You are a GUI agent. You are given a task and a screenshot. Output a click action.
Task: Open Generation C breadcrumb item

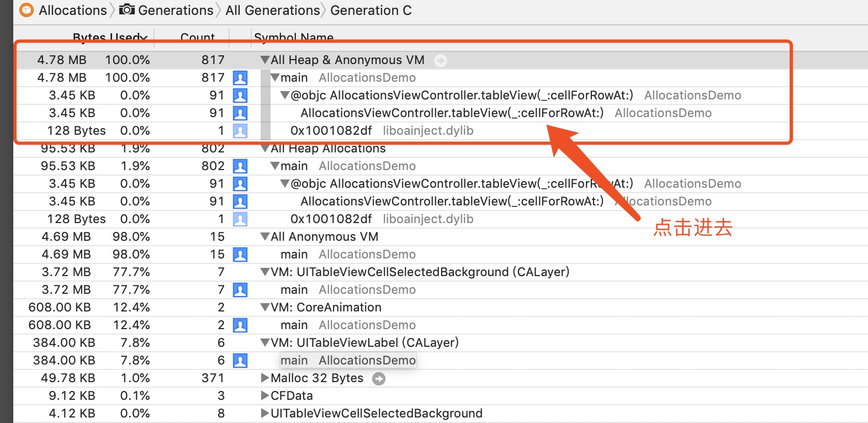click(x=371, y=10)
